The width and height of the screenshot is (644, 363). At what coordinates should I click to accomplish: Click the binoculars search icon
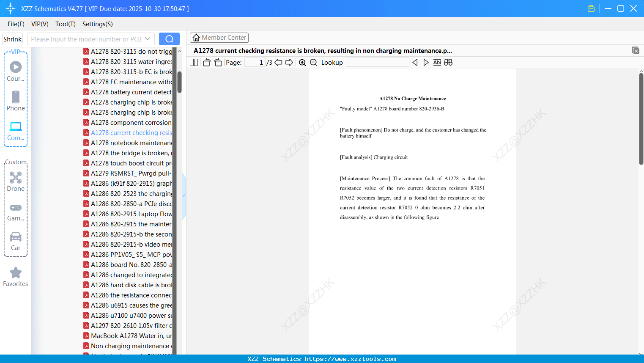tap(448, 62)
